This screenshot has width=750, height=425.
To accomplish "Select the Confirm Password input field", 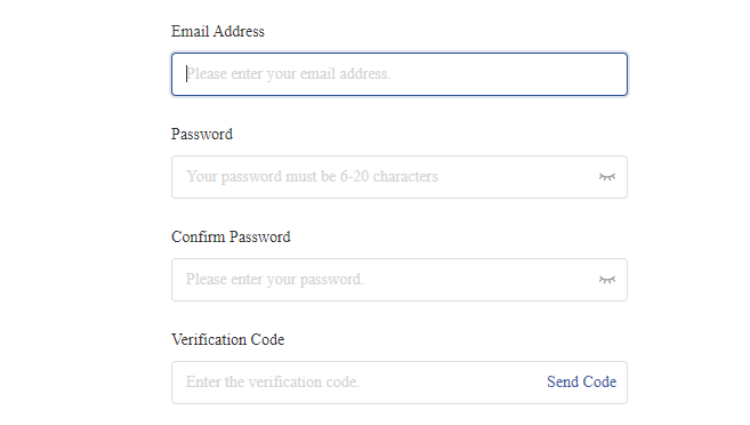I will pyautogui.click(x=380, y=280).
